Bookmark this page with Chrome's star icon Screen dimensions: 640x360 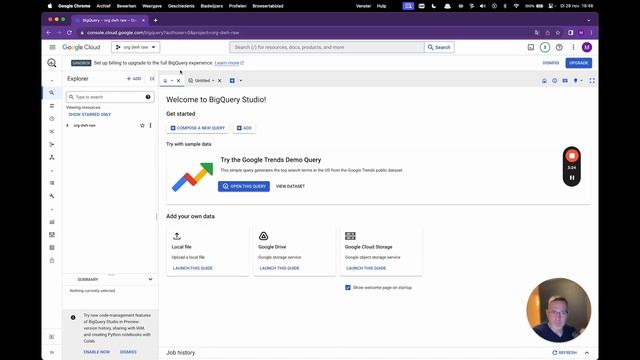558,33
